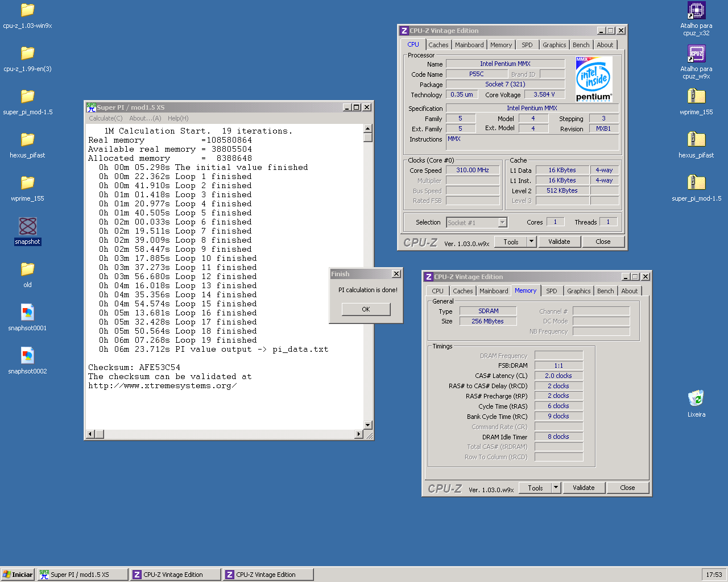Viewport: 728px width, 582px height.
Task: Click the Super PI vertical scrollbar down arrow
Action: [x=368, y=425]
